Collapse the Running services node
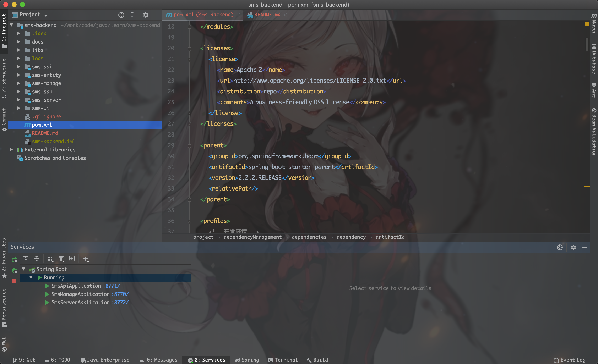The width and height of the screenshot is (598, 364). tap(31, 277)
